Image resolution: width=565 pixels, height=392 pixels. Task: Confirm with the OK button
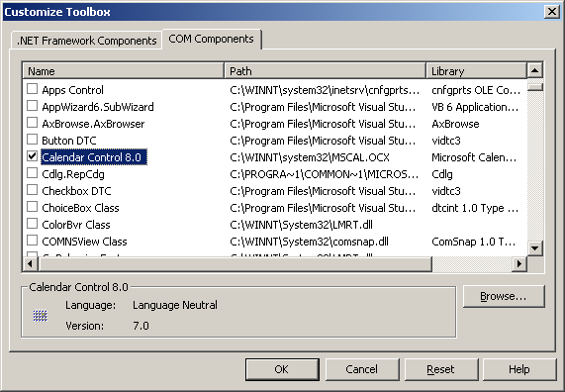(x=282, y=369)
